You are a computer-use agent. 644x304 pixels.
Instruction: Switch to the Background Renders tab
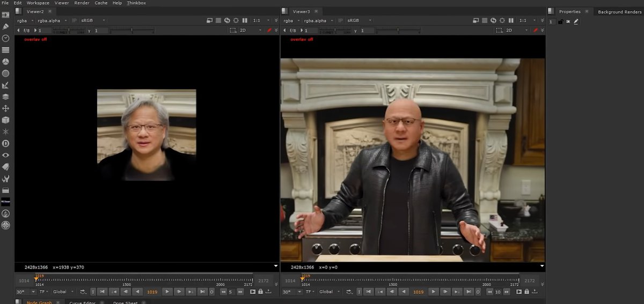point(619,12)
